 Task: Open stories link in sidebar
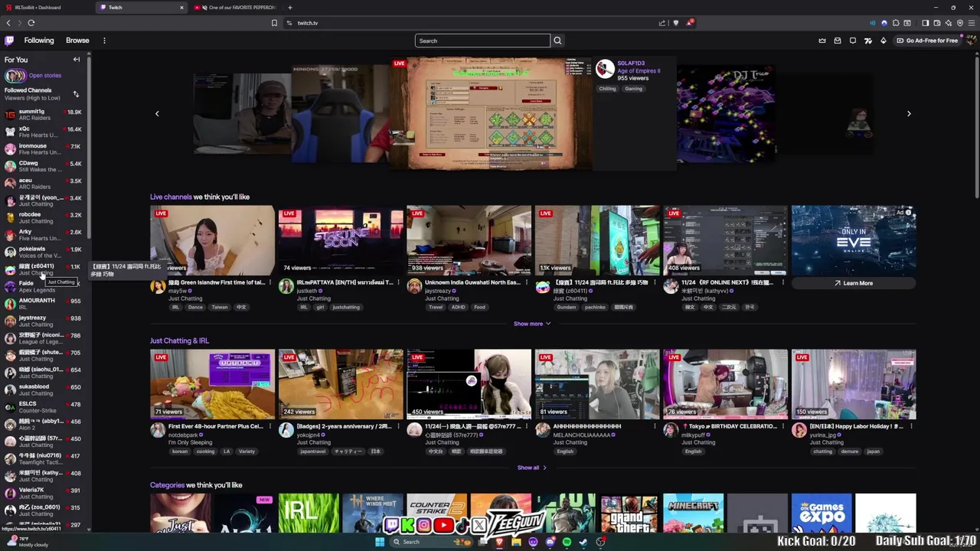(45, 76)
